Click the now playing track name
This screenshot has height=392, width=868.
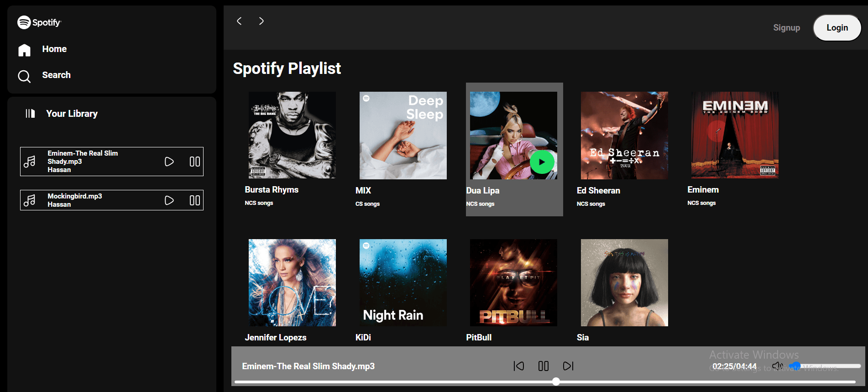click(309, 366)
